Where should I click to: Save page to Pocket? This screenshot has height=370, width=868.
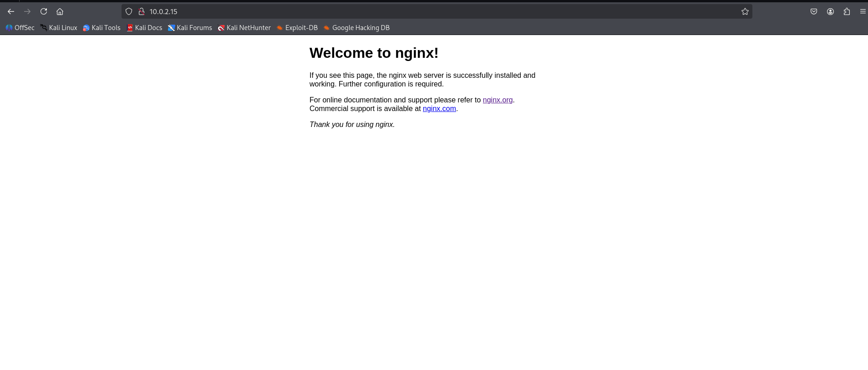pos(814,11)
